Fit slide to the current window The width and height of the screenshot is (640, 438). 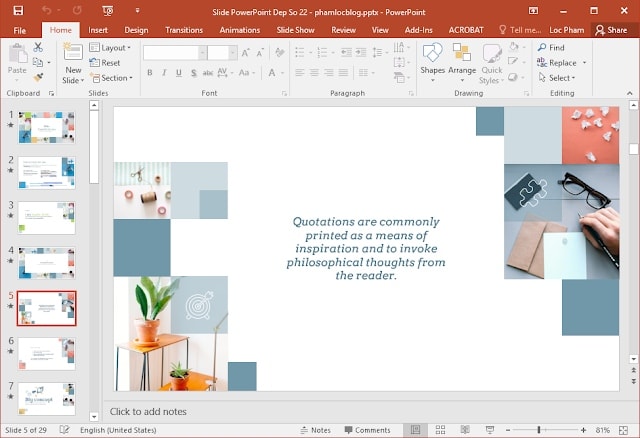(623, 430)
